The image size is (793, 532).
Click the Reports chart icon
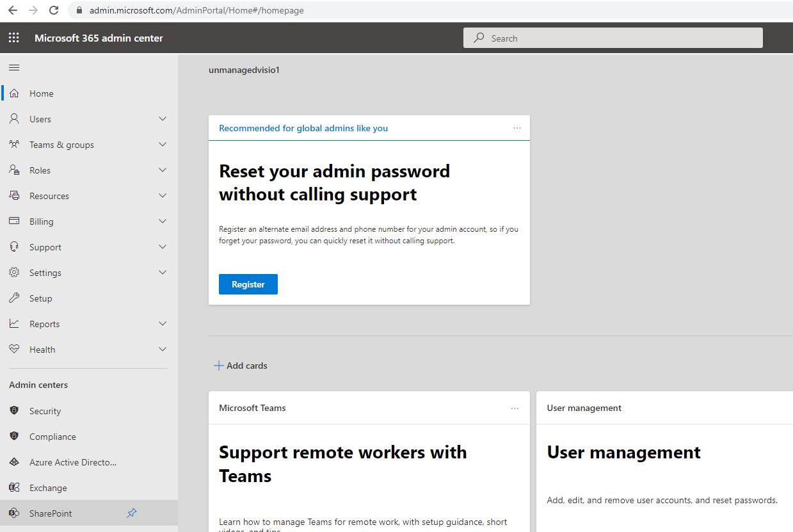pos(14,323)
